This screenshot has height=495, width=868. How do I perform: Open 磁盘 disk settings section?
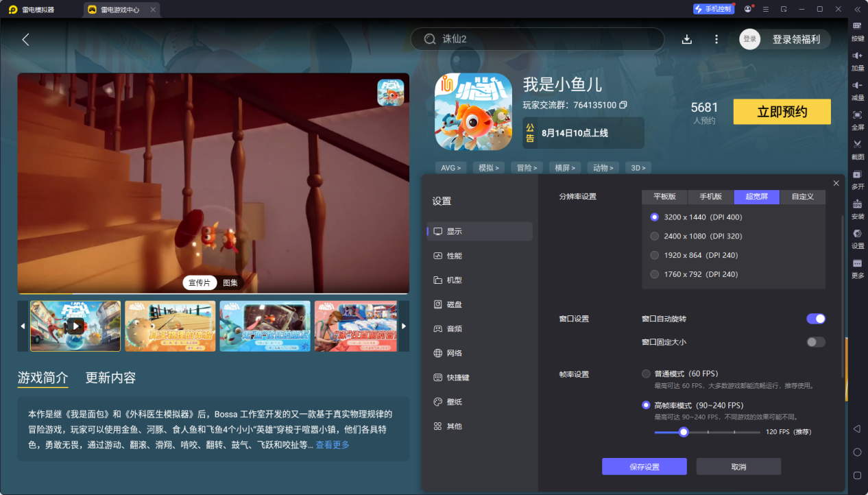click(480, 304)
